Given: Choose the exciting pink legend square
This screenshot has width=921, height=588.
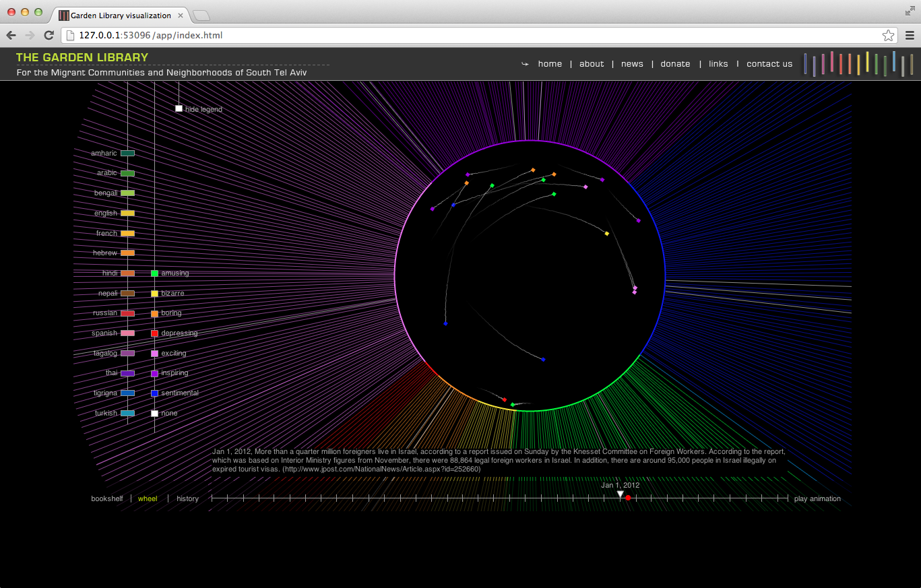Looking at the screenshot, I should [154, 353].
